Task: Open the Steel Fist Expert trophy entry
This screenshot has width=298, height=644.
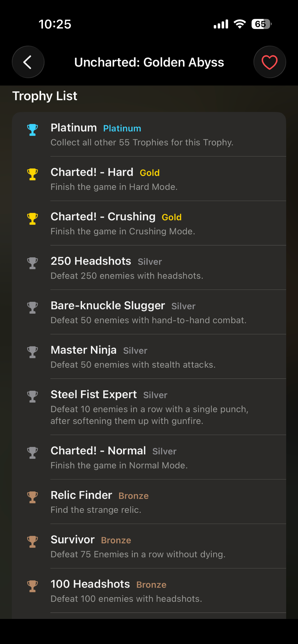Action: (x=149, y=407)
